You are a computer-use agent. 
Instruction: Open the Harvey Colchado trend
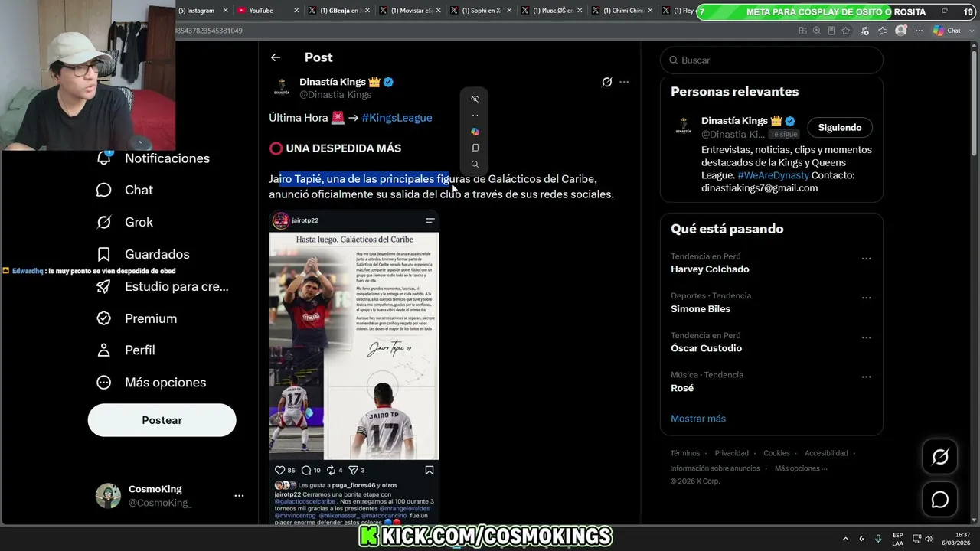[x=710, y=269]
